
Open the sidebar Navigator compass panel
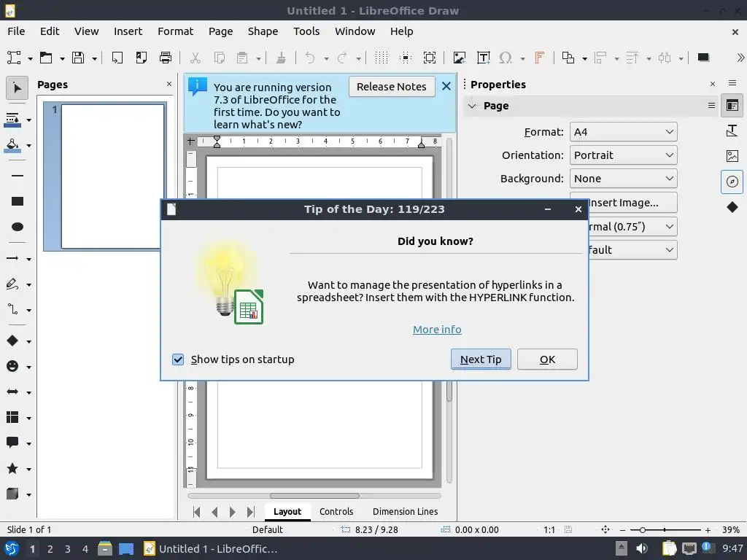tap(732, 182)
